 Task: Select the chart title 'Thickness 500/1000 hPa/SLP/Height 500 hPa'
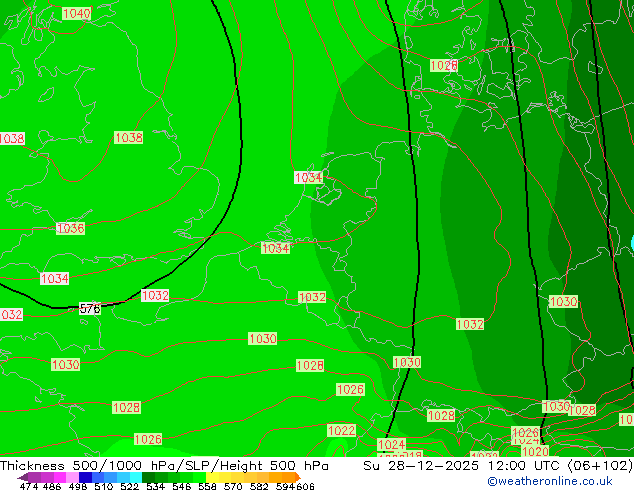[x=164, y=466]
